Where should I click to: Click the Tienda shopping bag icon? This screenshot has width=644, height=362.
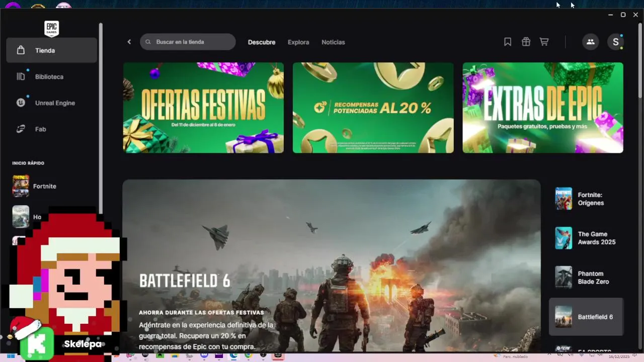click(x=21, y=50)
